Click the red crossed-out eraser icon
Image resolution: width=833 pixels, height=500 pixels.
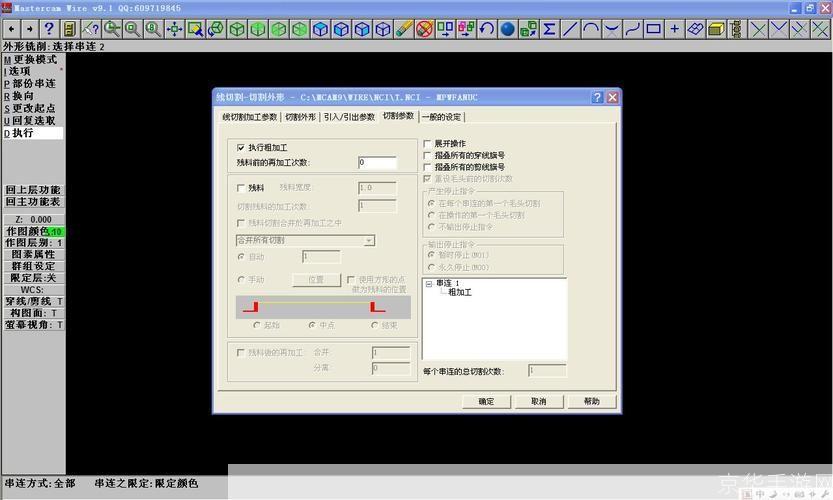point(424,29)
